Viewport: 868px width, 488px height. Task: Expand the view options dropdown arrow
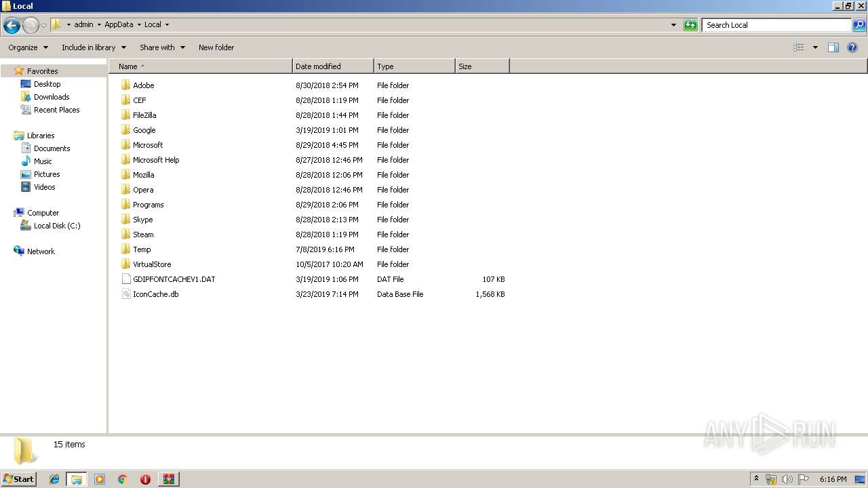(x=815, y=47)
